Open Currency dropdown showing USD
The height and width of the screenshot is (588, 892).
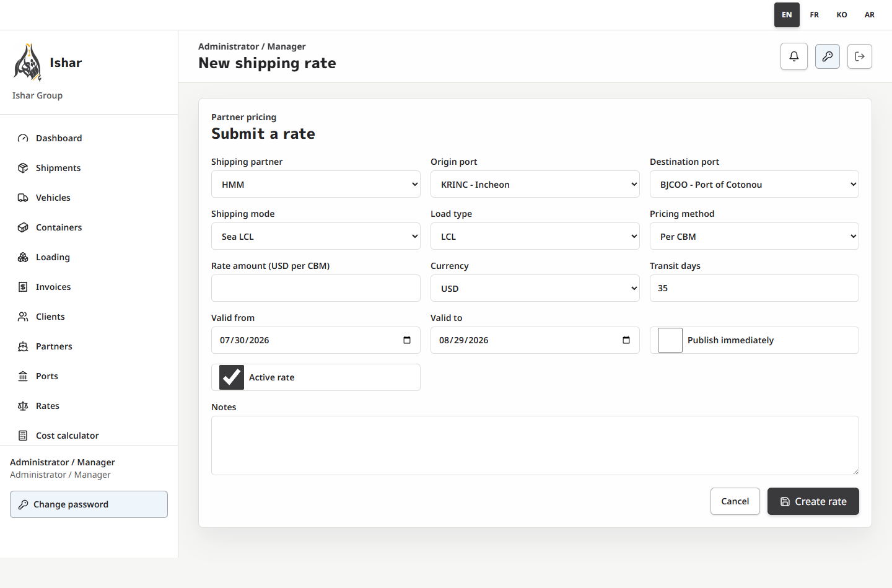535,288
